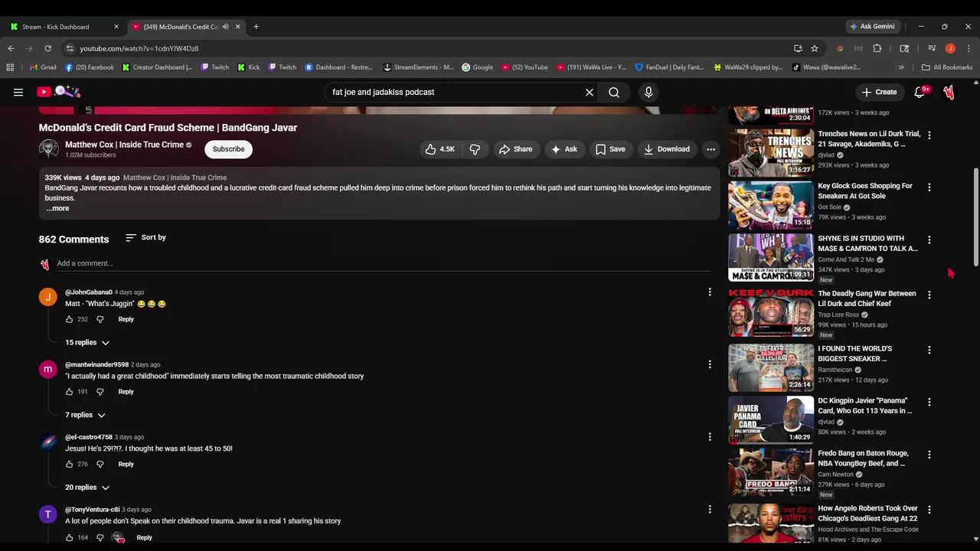980x551 pixels.
Task: Save the video to a playlist
Action: point(610,149)
